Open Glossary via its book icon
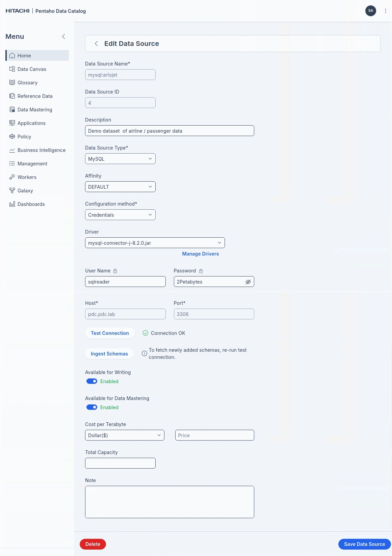This screenshot has height=556, width=392. click(x=12, y=82)
